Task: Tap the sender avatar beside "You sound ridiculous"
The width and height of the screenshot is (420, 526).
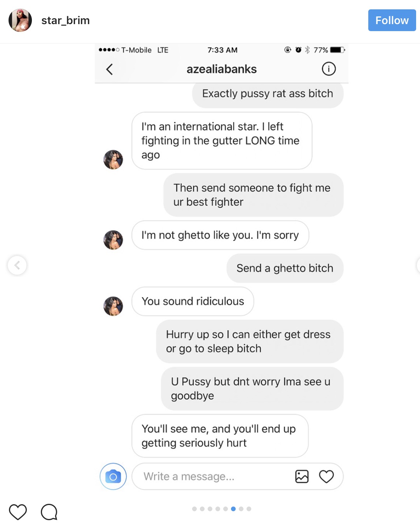Action: point(113,306)
